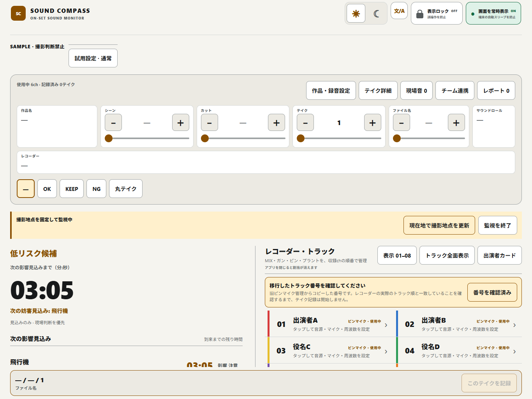Increase カット with plus button
The height and width of the screenshot is (399, 532).
[277, 123]
